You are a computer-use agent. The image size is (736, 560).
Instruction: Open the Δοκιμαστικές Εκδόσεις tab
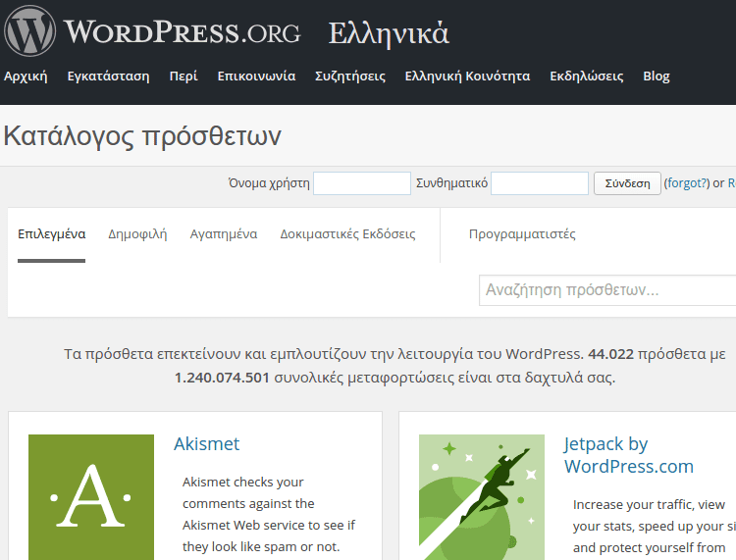pos(347,234)
